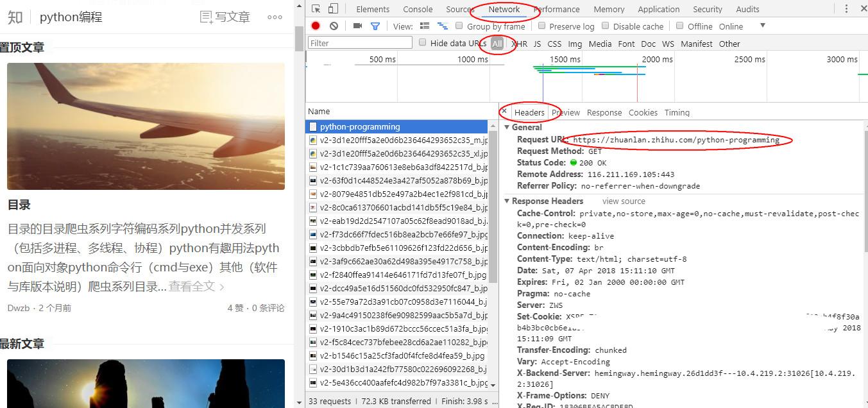Select the v2-8079e4851db52e49 request row
The width and height of the screenshot is (868, 408).
point(397,194)
